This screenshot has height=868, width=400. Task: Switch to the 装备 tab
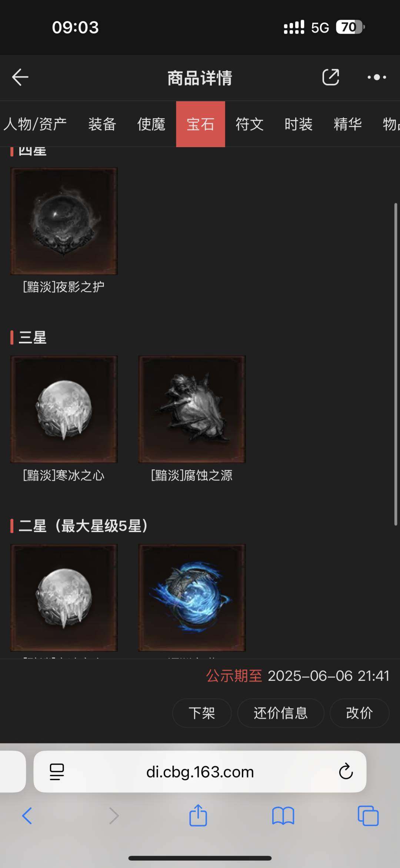click(x=102, y=124)
